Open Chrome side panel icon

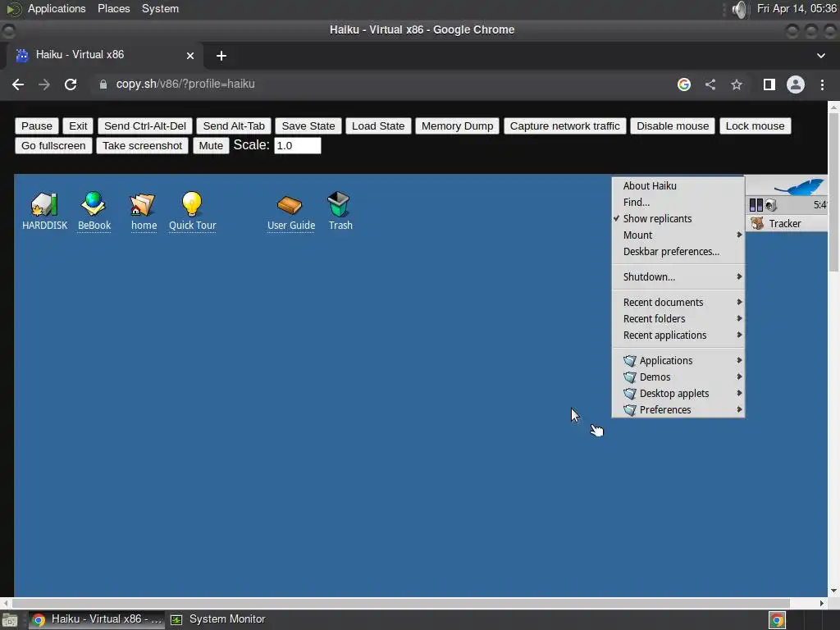769,84
